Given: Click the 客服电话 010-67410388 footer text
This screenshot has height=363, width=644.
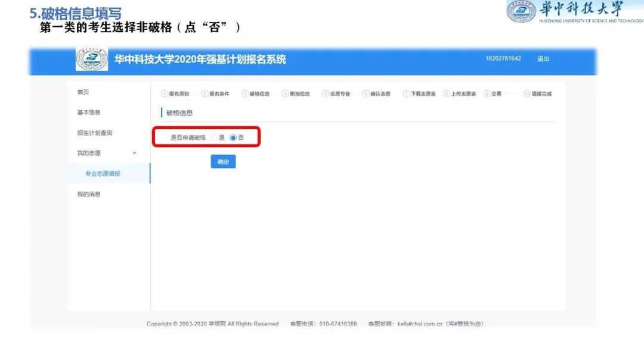Looking at the screenshot, I should 323,324.
